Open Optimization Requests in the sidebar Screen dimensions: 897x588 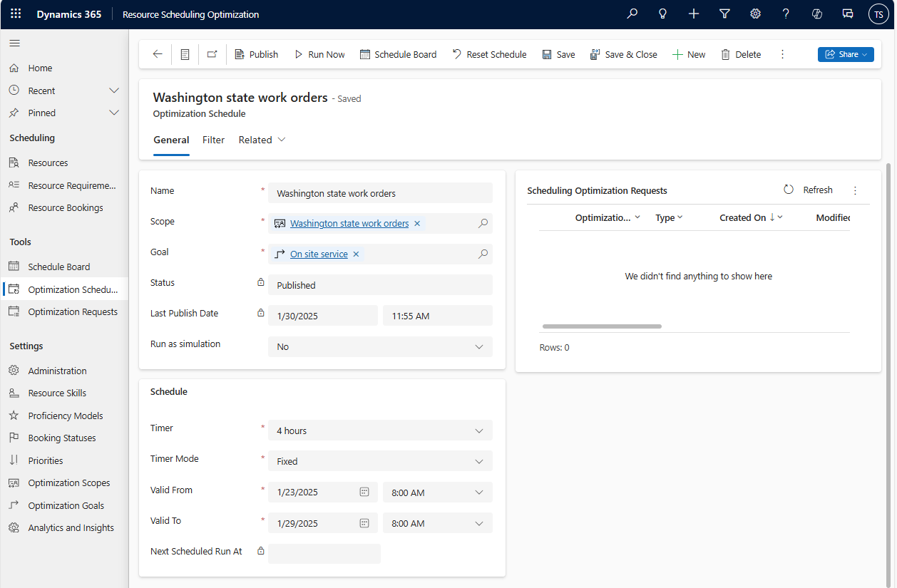73,311
